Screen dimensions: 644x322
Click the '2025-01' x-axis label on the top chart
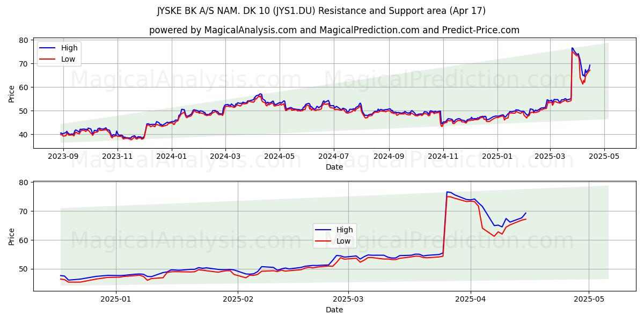pos(497,156)
